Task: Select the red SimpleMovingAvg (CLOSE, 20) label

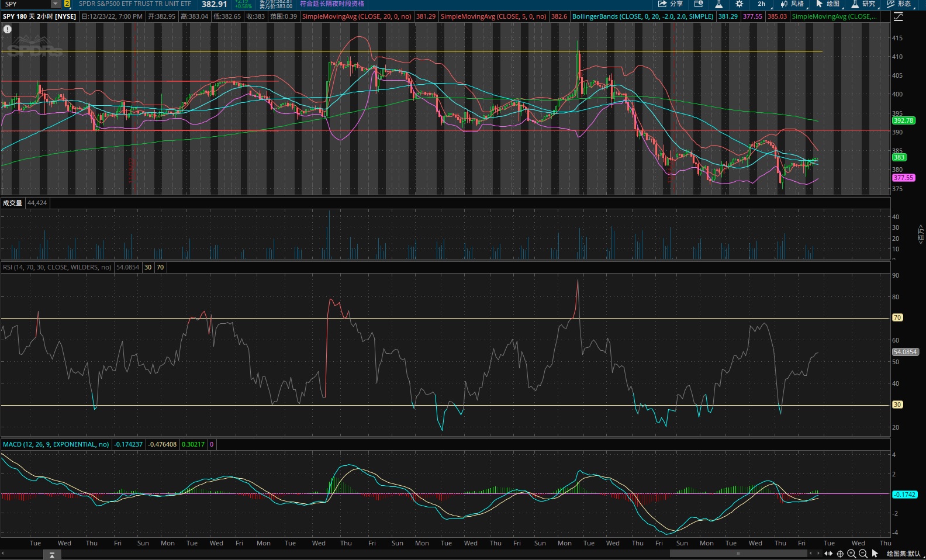Action: pos(357,16)
